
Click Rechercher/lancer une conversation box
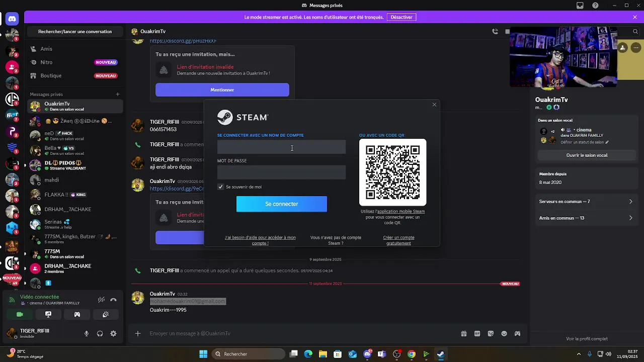pos(75,31)
